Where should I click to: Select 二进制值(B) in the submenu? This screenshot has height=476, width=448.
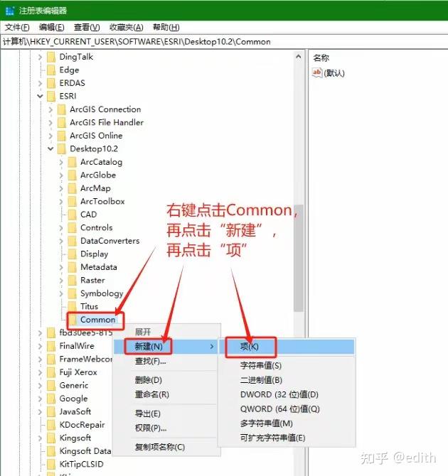click(x=261, y=380)
